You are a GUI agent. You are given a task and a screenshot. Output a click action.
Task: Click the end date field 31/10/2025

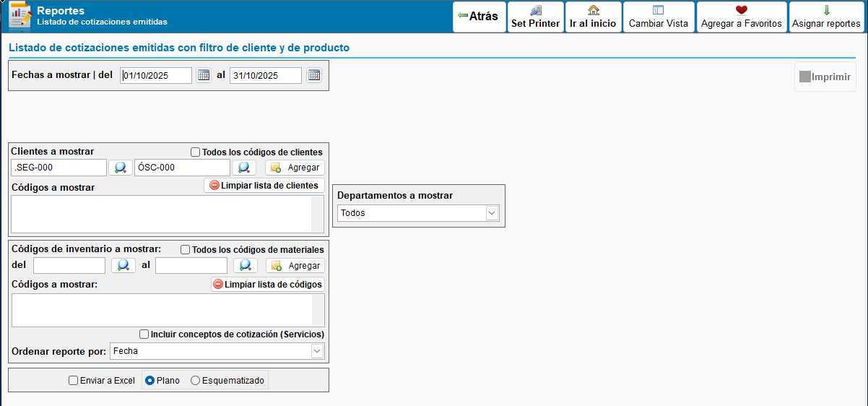(266, 75)
